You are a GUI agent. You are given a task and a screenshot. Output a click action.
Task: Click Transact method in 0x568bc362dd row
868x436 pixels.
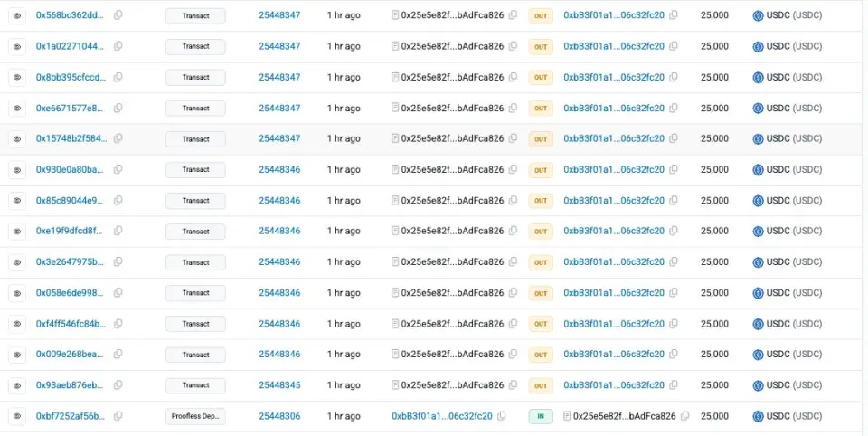(x=195, y=16)
